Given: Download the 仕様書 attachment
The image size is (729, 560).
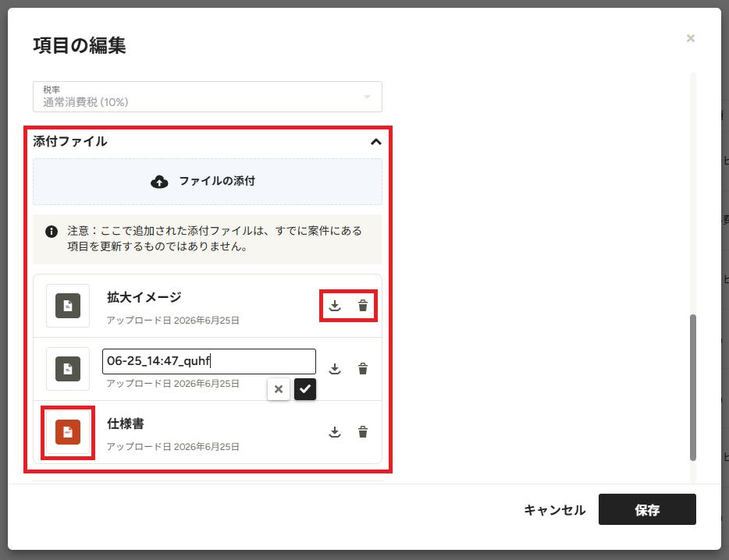Looking at the screenshot, I should (x=335, y=432).
